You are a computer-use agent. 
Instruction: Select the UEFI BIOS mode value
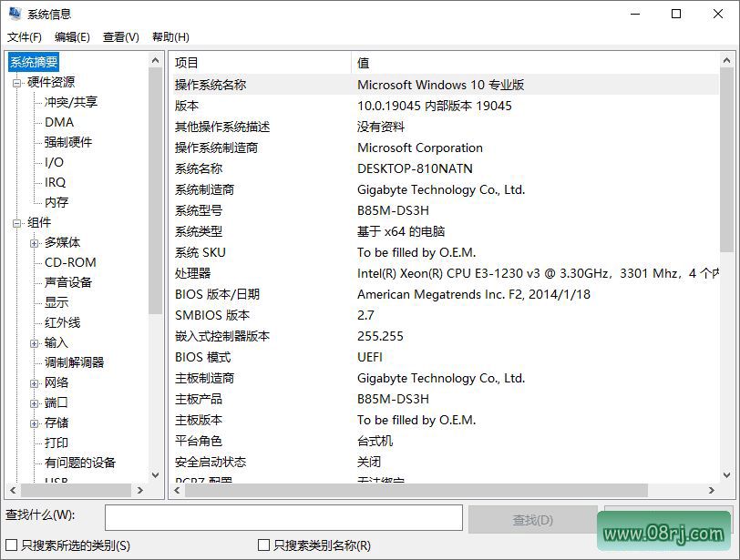pyautogui.click(x=370, y=357)
